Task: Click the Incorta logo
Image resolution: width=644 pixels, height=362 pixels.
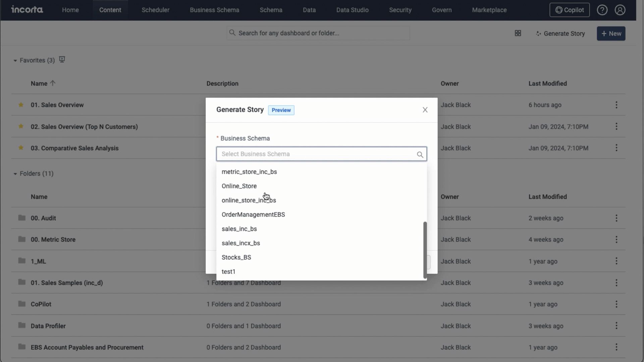Action: (x=27, y=10)
